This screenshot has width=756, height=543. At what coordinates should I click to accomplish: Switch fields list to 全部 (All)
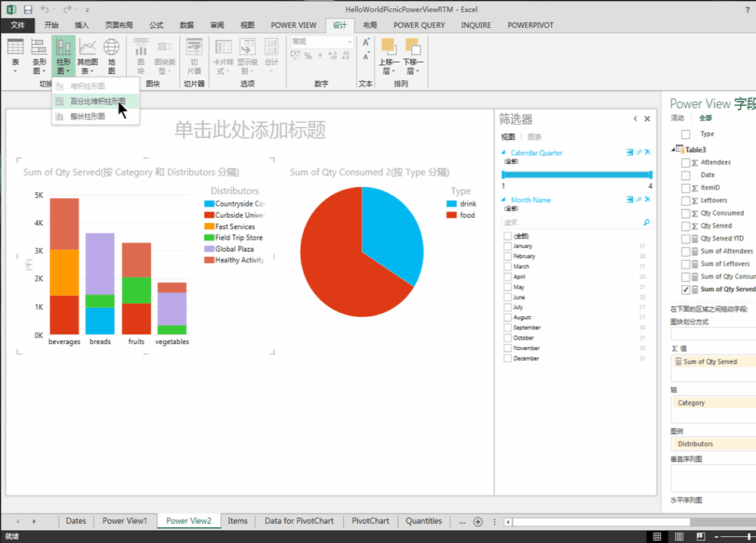(705, 118)
